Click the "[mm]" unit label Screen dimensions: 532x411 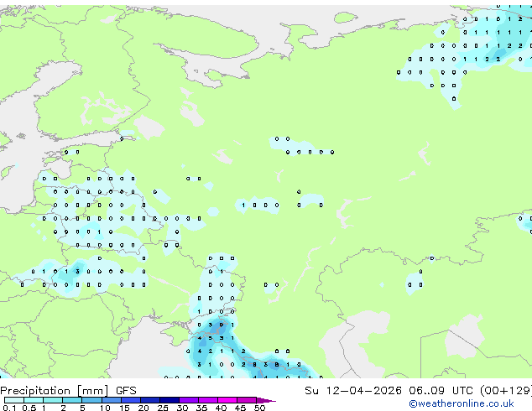pos(92,391)
